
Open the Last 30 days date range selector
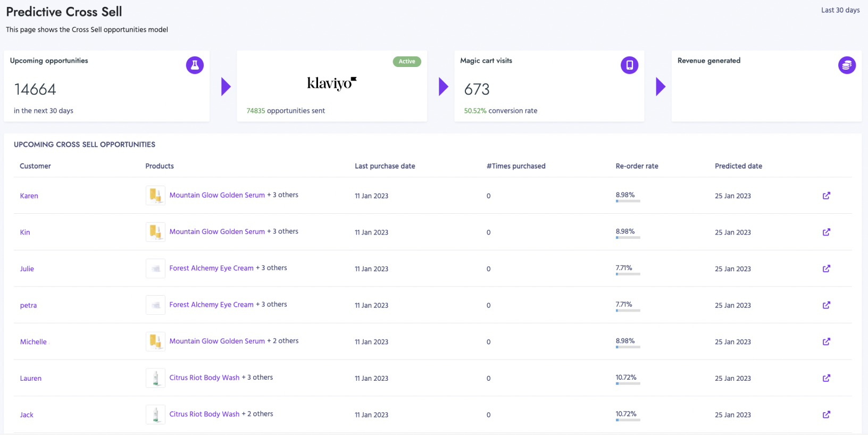coord(840,10)
